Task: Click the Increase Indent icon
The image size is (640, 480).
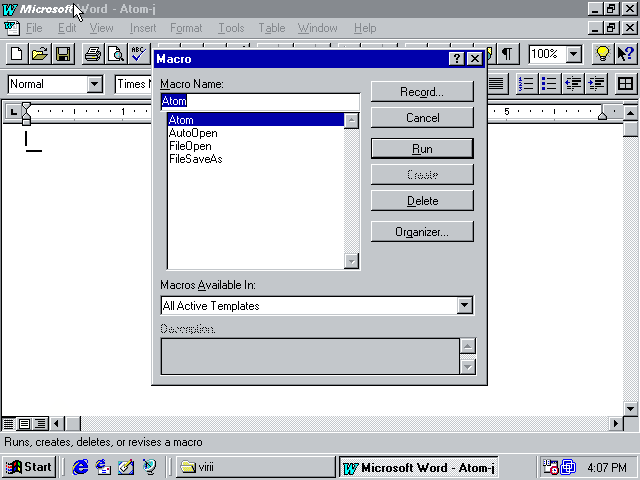Action: 596,84
